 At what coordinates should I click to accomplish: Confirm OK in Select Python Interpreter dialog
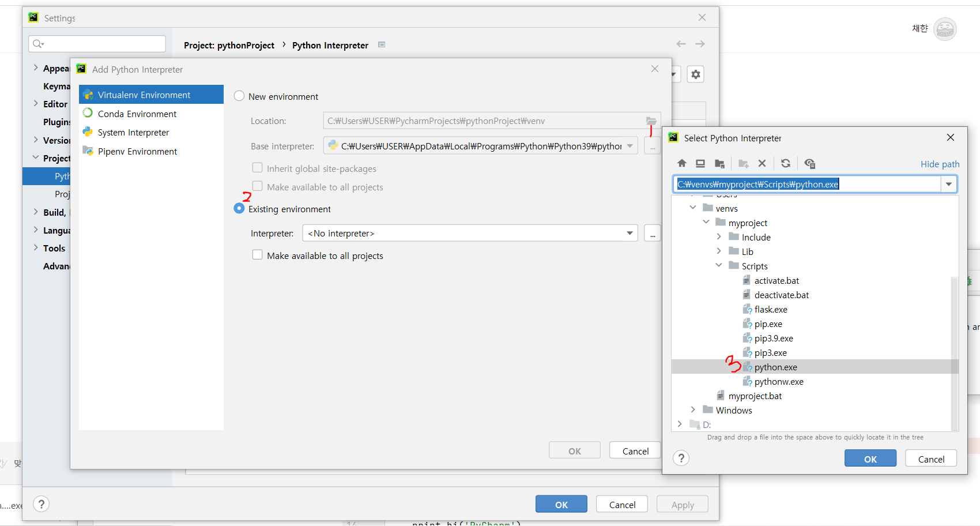870,459
